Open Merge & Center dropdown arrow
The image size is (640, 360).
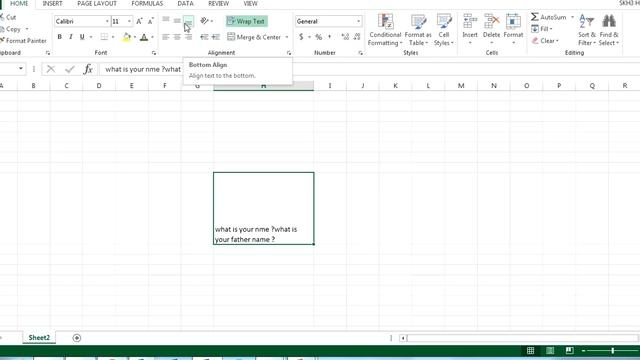coord(287,37)
